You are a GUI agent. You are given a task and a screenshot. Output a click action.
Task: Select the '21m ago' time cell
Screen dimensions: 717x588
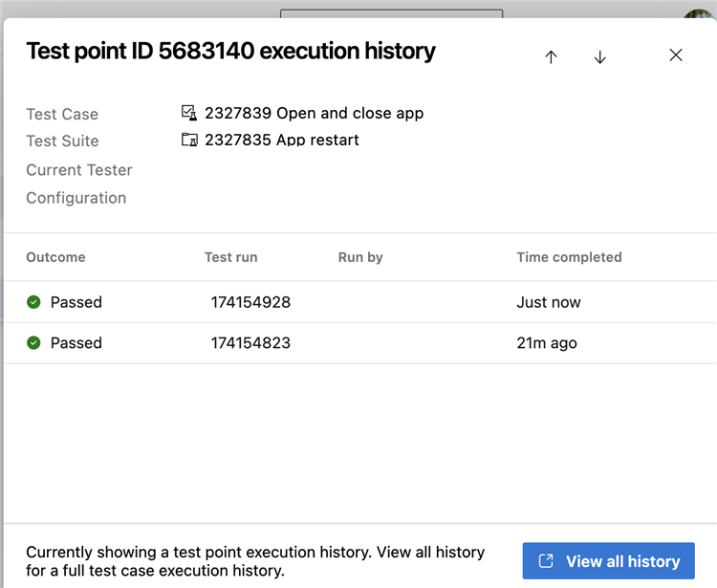click(547, 343)
